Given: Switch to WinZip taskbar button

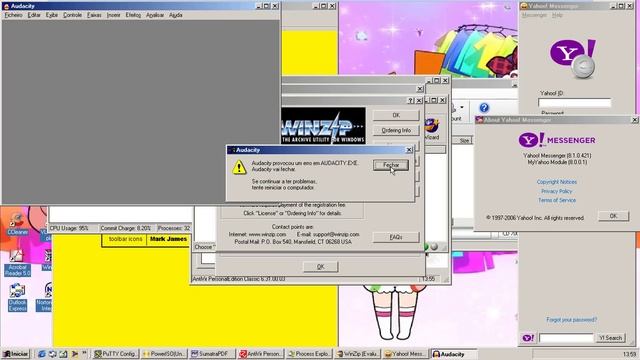Looking at the screenshot, I should coord(357,354).
